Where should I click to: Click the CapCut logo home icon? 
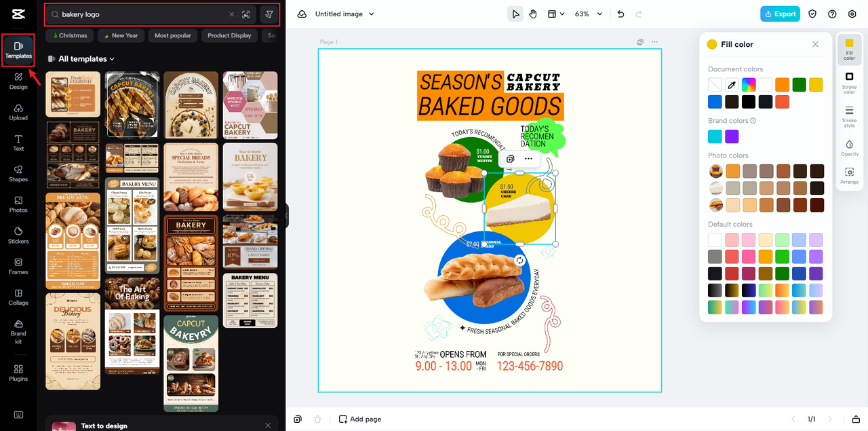[x=18, y=14]
